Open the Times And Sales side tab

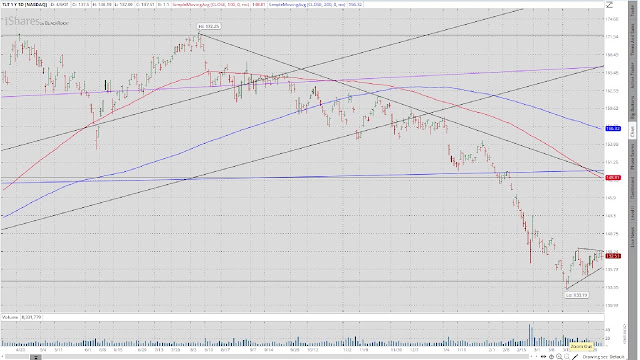point(632,40)
